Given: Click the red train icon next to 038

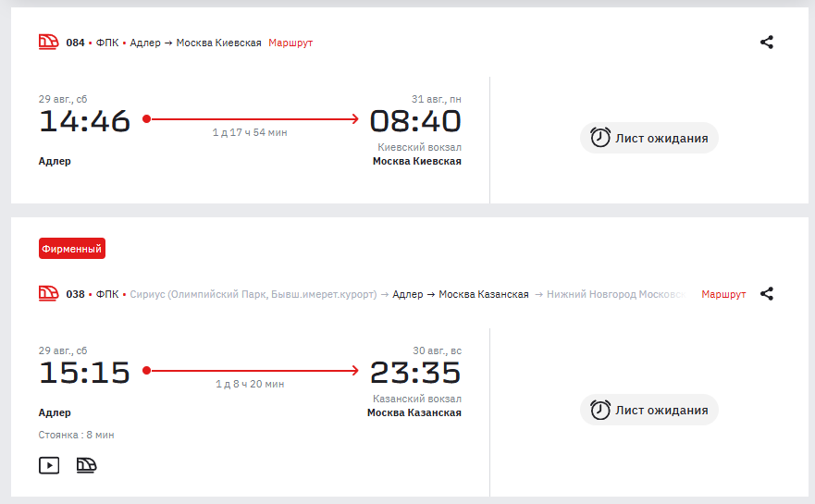Looking at the screenshot, I should [x=48, y=293].
